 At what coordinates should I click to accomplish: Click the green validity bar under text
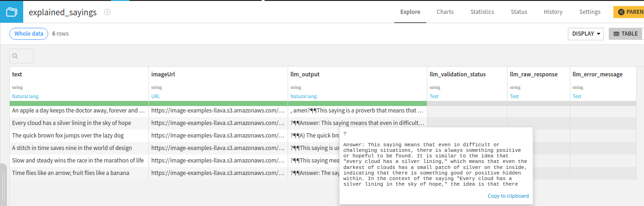[79, 103]
